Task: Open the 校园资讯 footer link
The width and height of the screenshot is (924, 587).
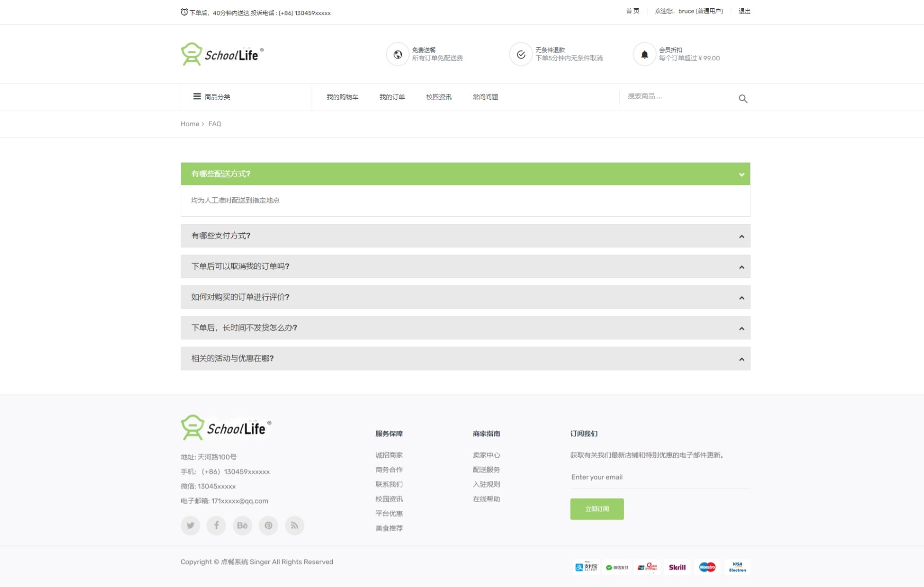Action: click(x=389, y=499)
